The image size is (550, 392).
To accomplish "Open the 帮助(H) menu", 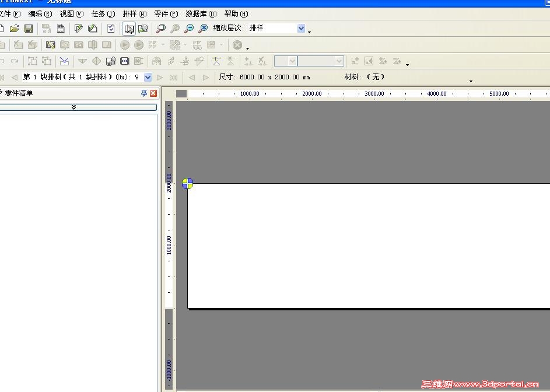I will [236, 14].
